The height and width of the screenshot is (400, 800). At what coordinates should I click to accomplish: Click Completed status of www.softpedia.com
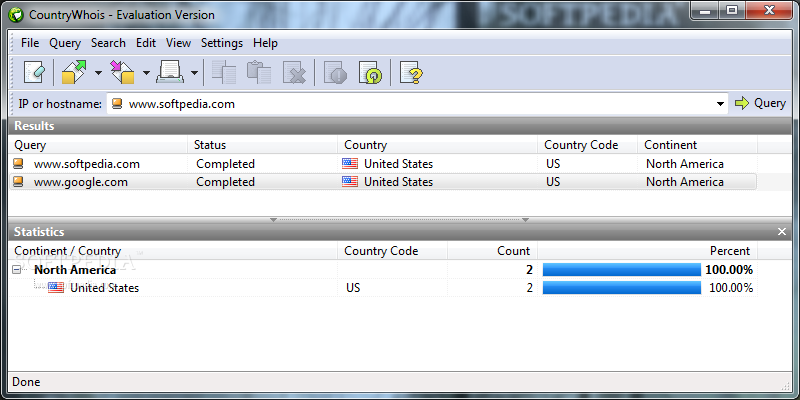coord(226,164)
